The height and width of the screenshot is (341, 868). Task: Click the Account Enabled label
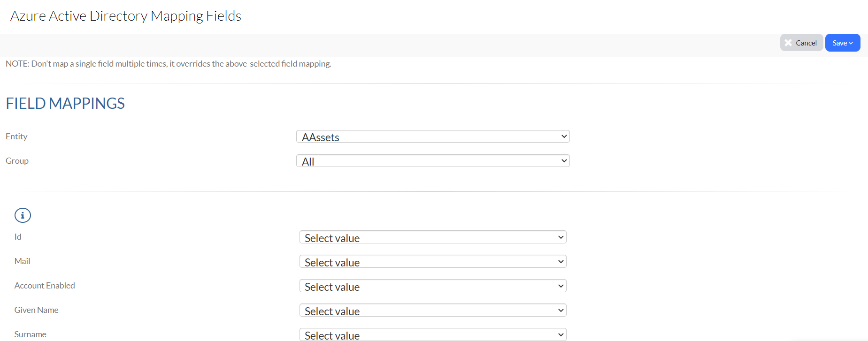(45, 286)
